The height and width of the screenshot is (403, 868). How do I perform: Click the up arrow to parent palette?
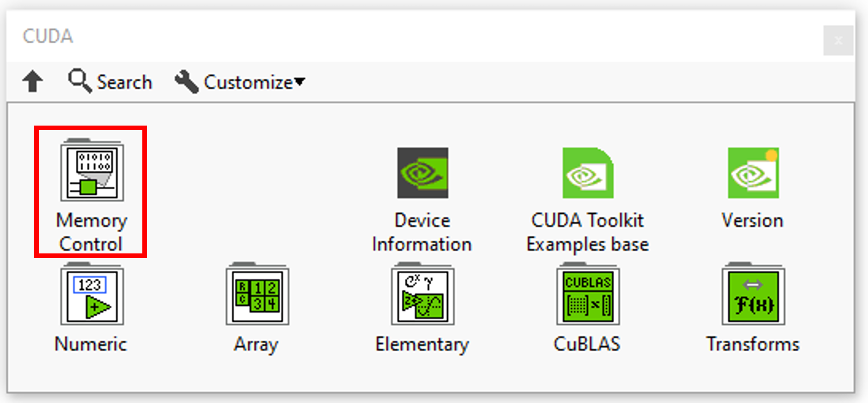(33, 82)
